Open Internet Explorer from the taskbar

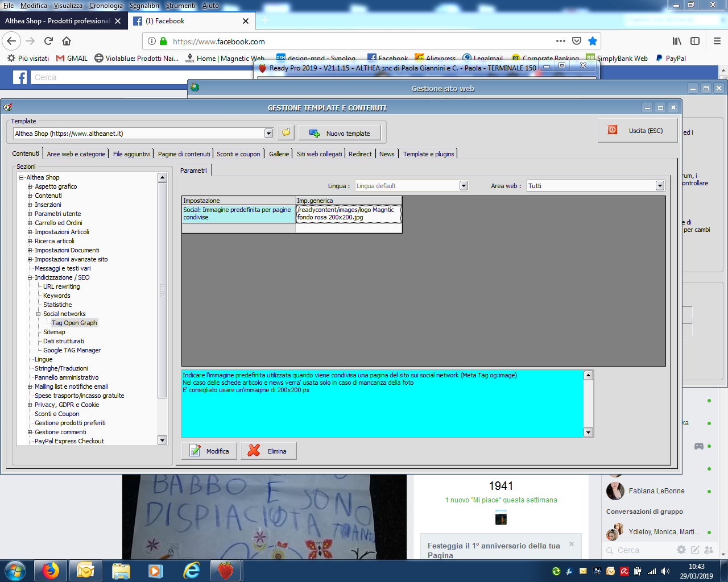(192, 570)
